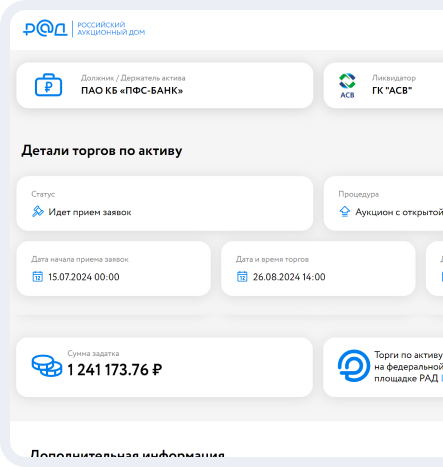The image size is (443, 467).
Task: Open Российский аукционный дом header text
Action: 111,29
